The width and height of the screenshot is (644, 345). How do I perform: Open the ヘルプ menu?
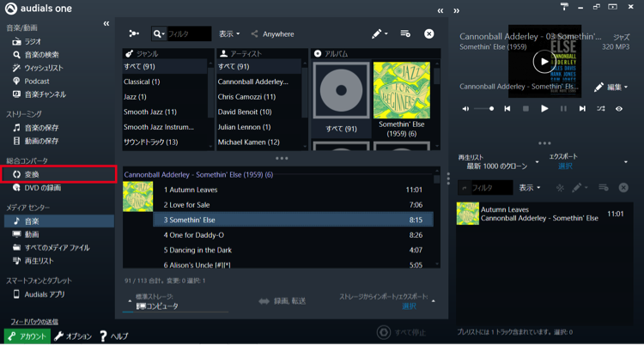pyautogui.click(x=114, y=336)
